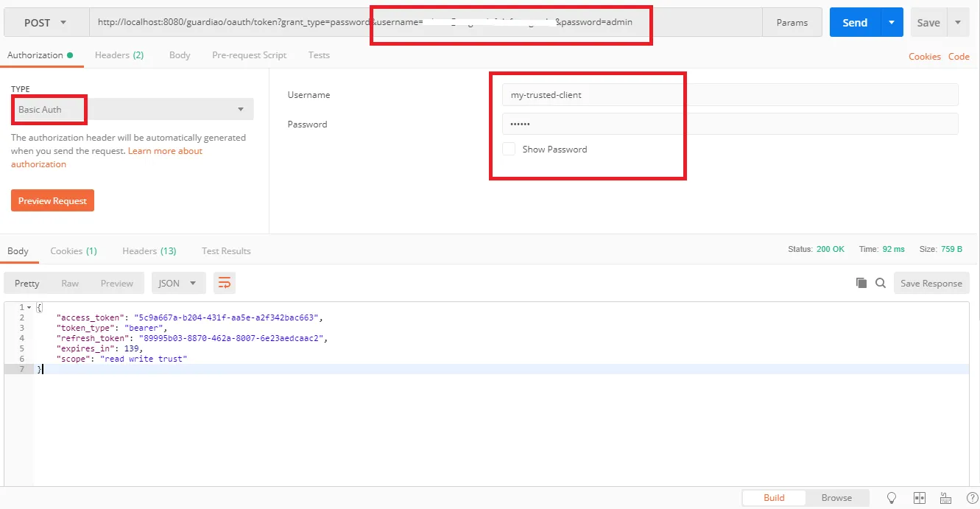This screenshot has width=980, height=509.
Task: Switch to Build mode
Action: tap(774, 498)
